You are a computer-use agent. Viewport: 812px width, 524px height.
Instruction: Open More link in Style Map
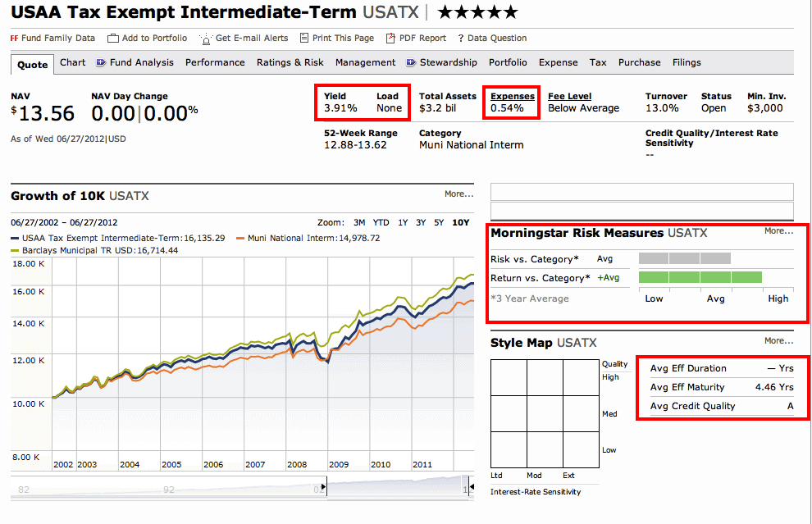click(779, 340)
